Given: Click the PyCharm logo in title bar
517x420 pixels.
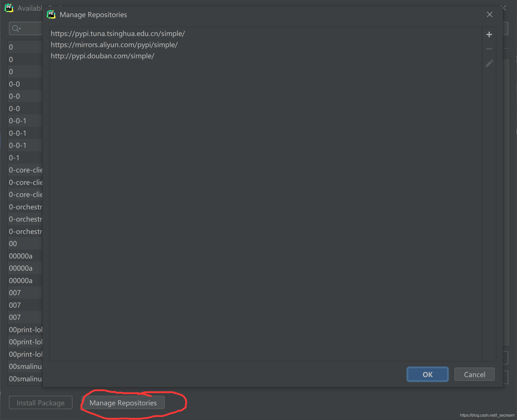Looking at the screenshot, I should coord(51,15).
